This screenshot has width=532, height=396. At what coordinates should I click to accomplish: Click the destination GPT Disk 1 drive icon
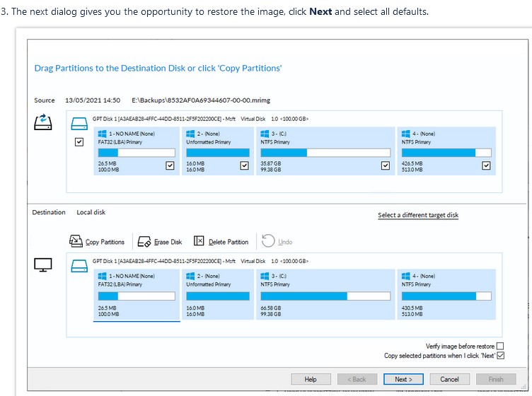pyautogui.click(x=79, y=266)
